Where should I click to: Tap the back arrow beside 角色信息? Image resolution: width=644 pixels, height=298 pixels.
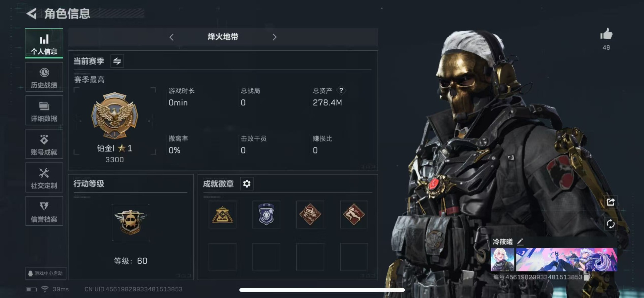click(x=32, y=13)
